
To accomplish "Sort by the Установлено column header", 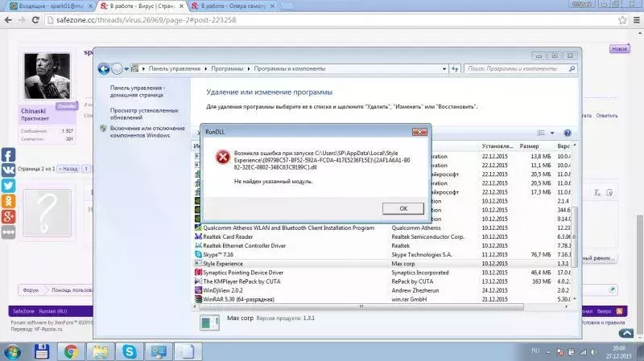I will coord(497,146).
